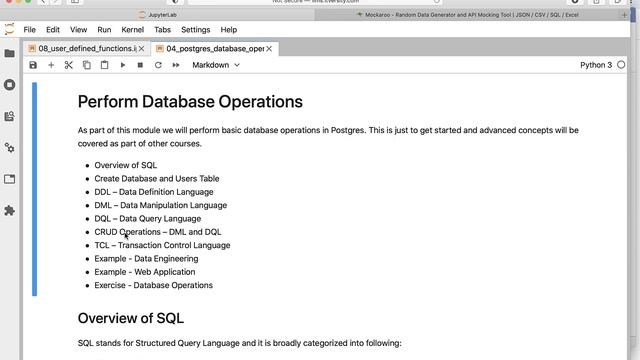This screenshot has width=640, height=360.
Task: Switch to the JupyterLab browser tab
Action: point(158,15)
